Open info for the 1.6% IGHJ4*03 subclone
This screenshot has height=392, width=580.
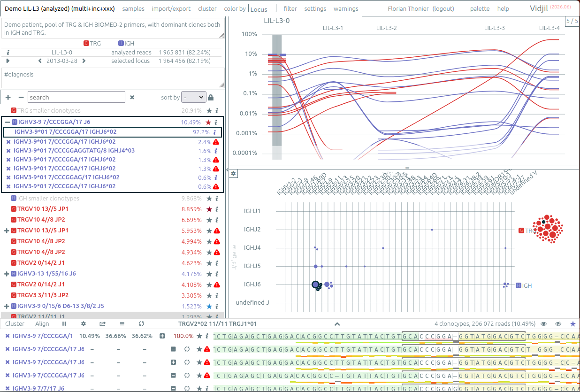pyautogui.click(x=216, y=151)
